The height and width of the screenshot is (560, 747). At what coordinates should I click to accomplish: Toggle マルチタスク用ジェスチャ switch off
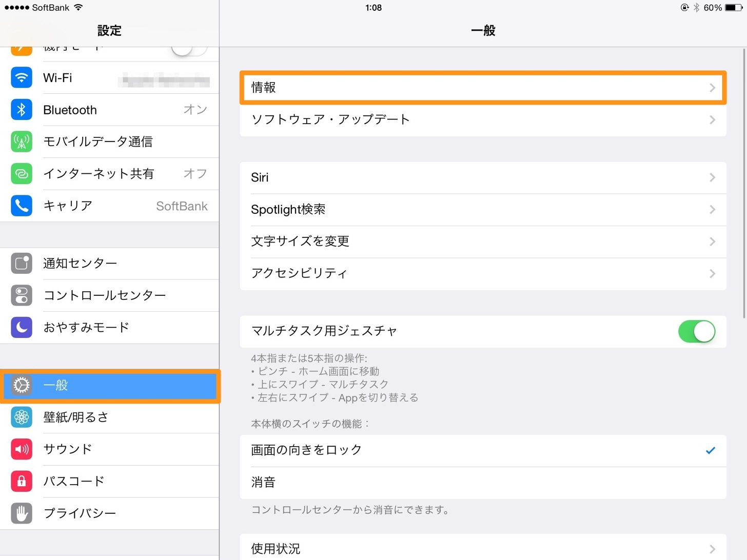tap(697, 331)
